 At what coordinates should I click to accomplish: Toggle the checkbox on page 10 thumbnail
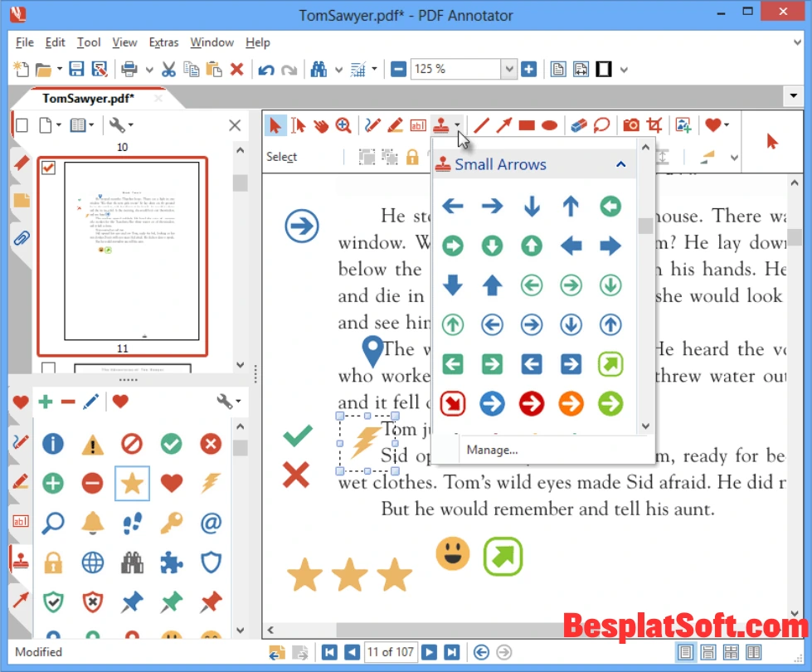coord(48,168)
